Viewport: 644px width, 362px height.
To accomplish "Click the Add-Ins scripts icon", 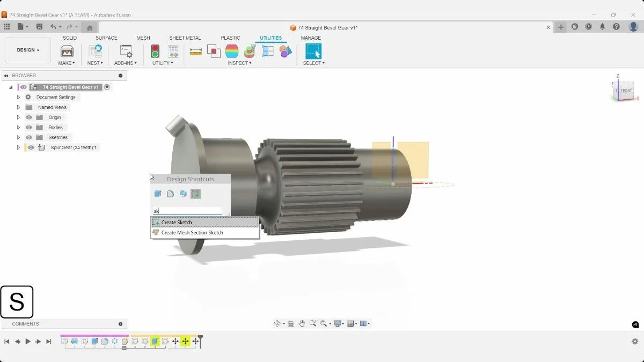I will [x=126, y=51].
